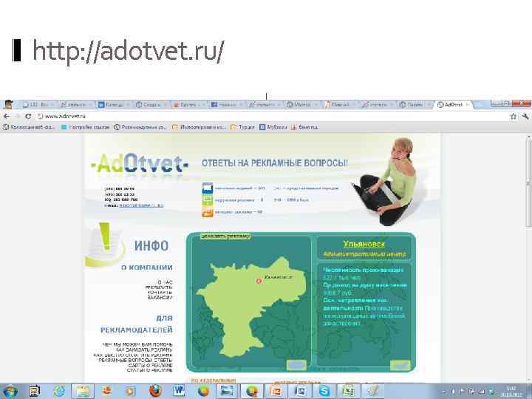Click the system tray clock
The width and height of the screenshot is (532, 399).
click(511, 392)
